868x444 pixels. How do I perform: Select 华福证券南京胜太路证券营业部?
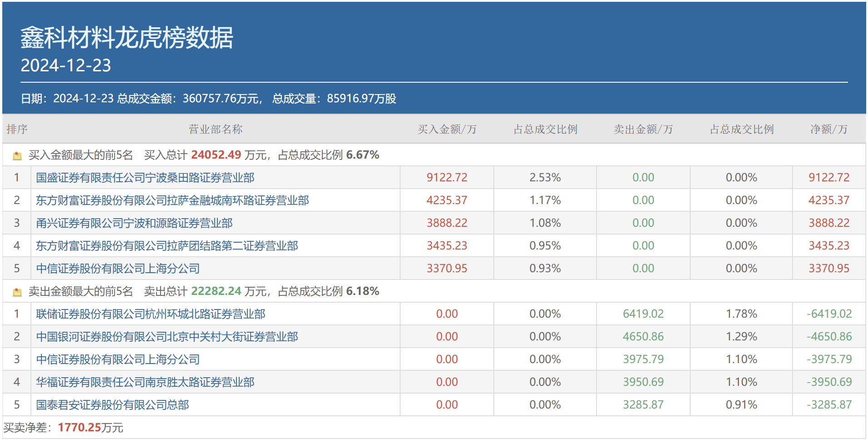click(145, 382)
